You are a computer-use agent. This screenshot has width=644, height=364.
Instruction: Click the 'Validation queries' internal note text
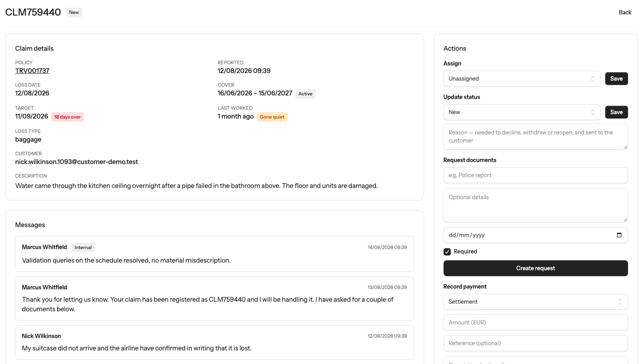click(x=126, y=260)
